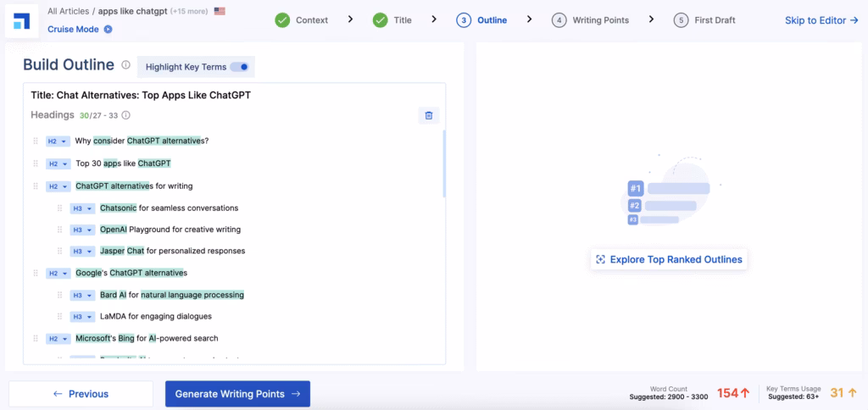Screen dimensions: 868x410
Task: Switch to the Writing Points step
Action: pos(590,20)
